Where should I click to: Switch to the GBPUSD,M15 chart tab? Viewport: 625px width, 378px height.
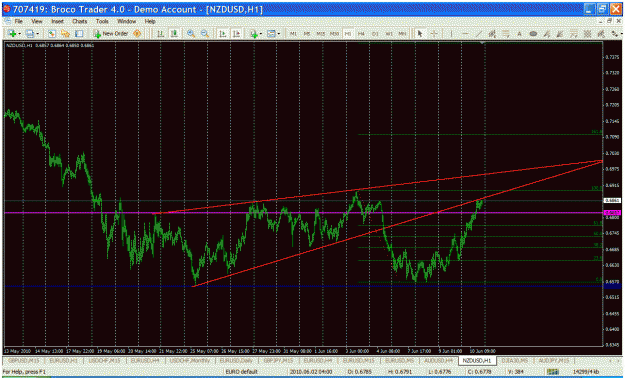tap(23, 361)
